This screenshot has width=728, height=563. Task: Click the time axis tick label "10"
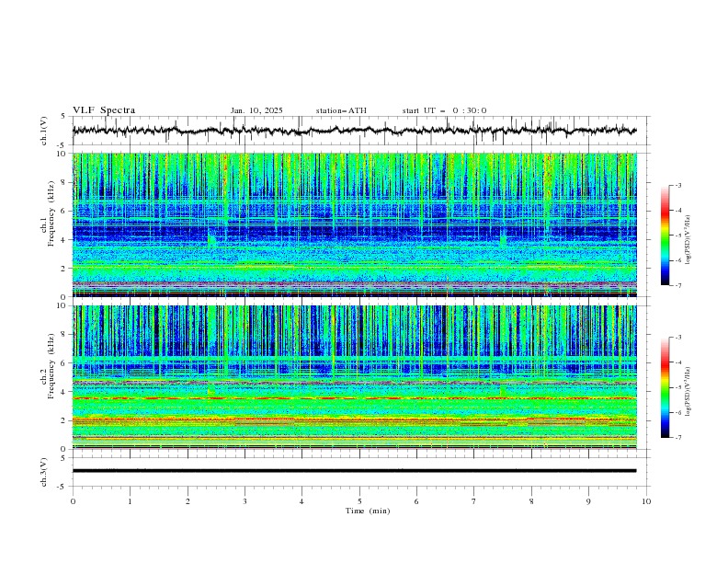pos(646,501)
